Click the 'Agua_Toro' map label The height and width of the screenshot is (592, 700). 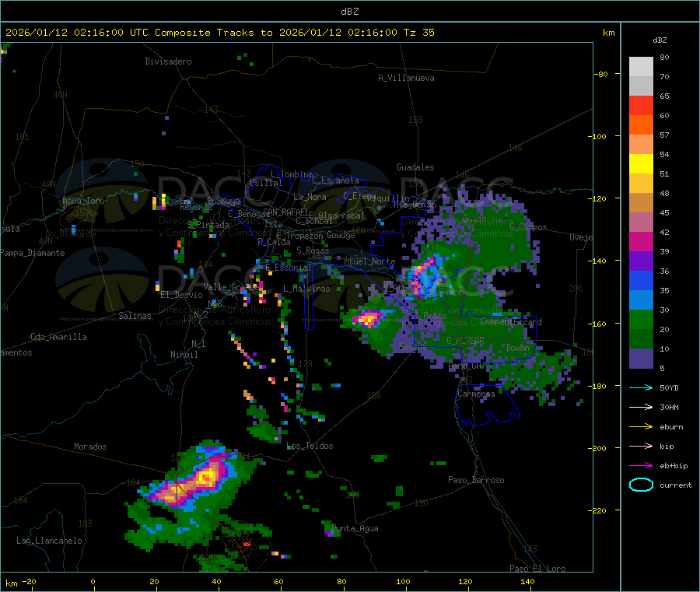[x=83, y=201]
